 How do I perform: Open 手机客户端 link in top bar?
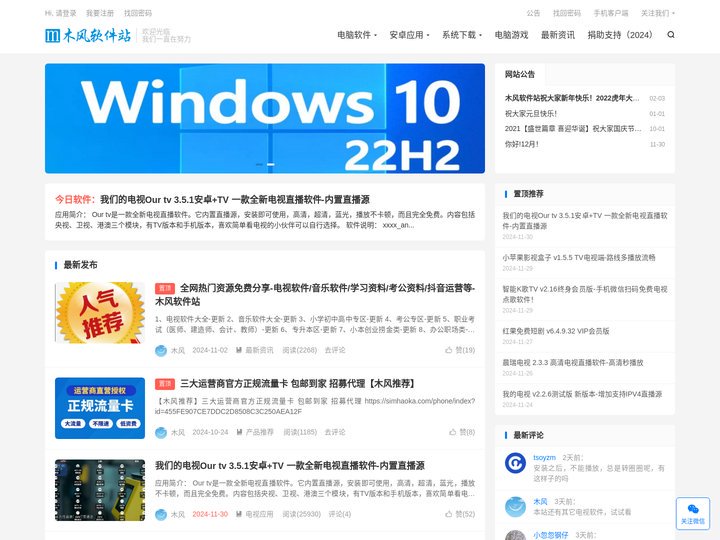tap(611, 13)
